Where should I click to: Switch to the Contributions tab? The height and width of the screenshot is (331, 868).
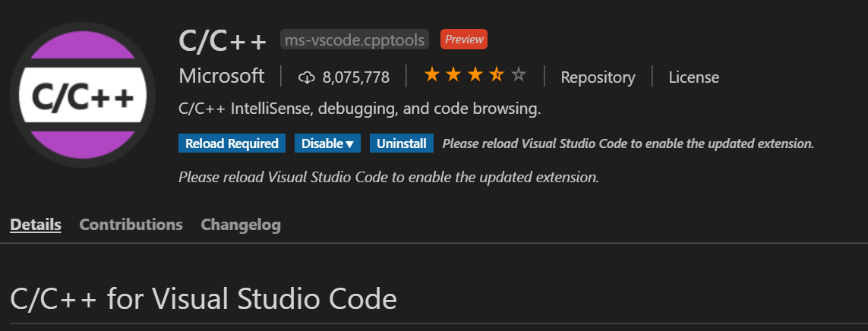tap(131, 225)
